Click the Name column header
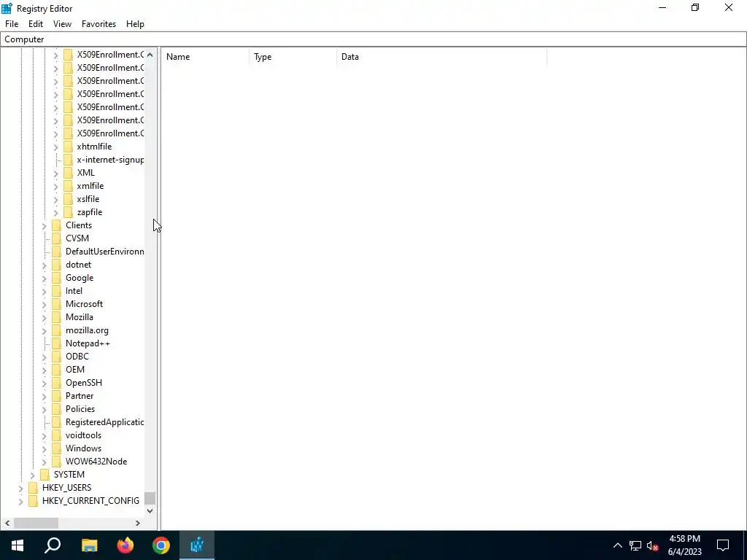747x560 pixels. coord(205,57)
